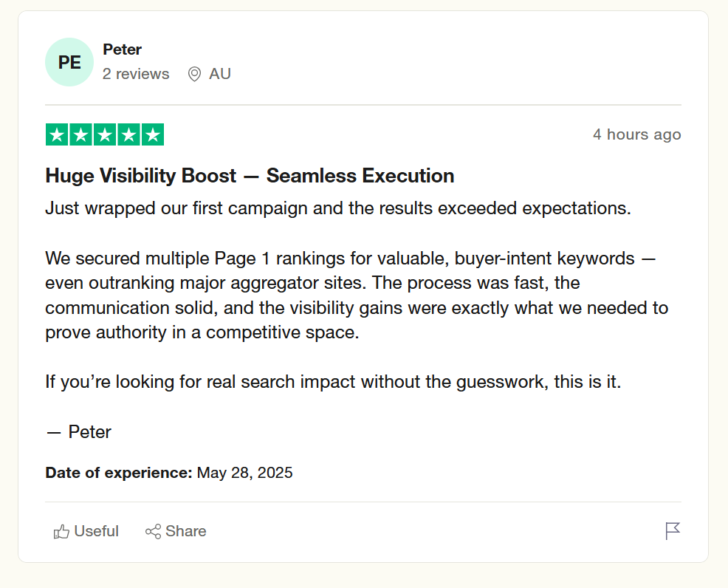Click the thumbs-up icon
728x588 pixels.
click(61, 531)
